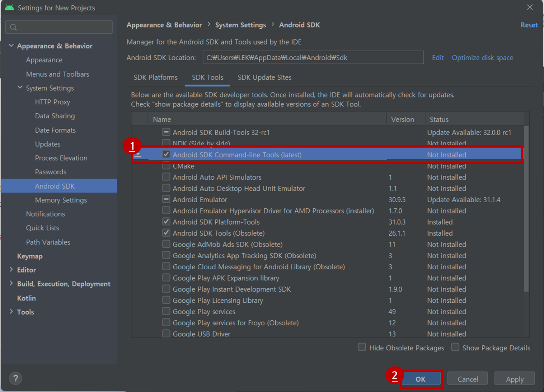Viewport: 544px width, 392px height.
Task: Enable Hide Obsolete Packages checkbox
Action: (x=362, y=347)
